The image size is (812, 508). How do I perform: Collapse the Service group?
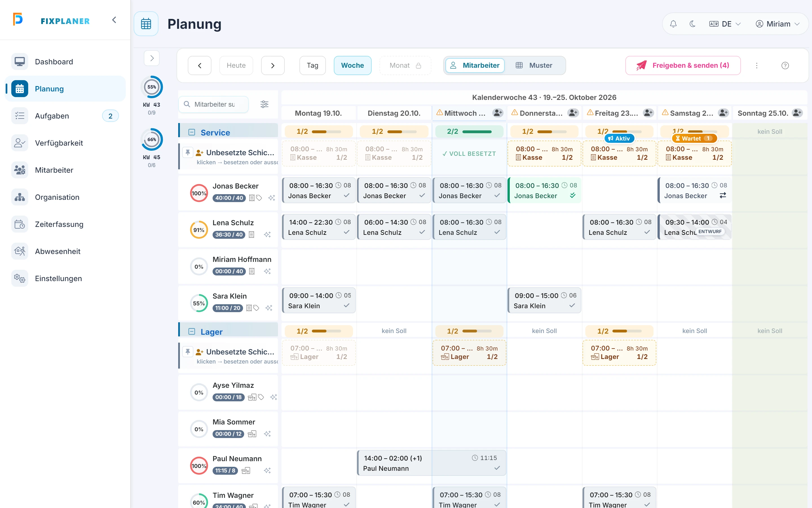192,132
